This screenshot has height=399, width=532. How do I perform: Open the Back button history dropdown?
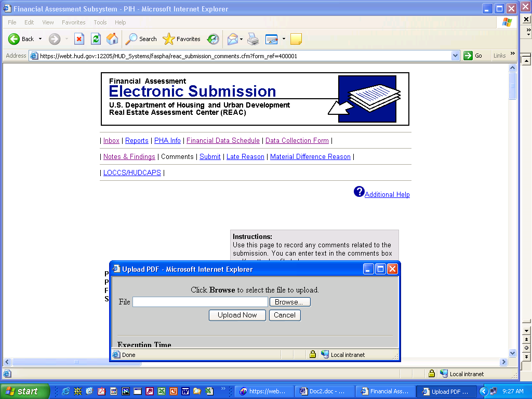40,39
